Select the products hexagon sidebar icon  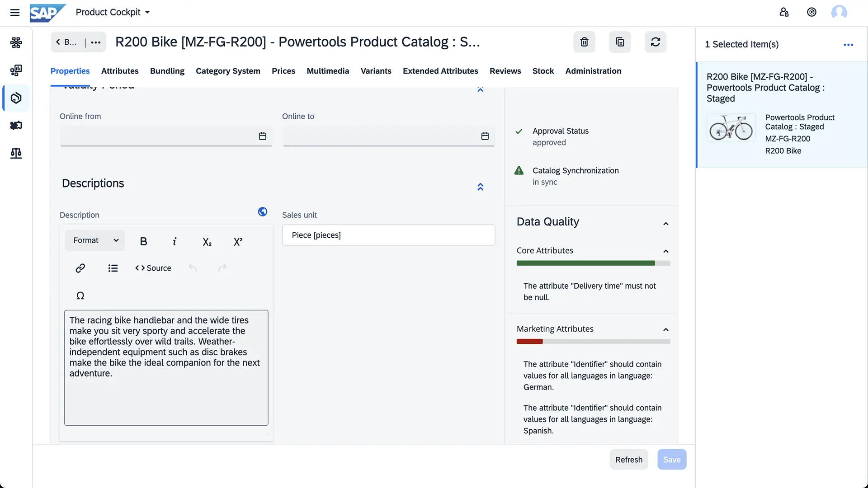point(16,98)
